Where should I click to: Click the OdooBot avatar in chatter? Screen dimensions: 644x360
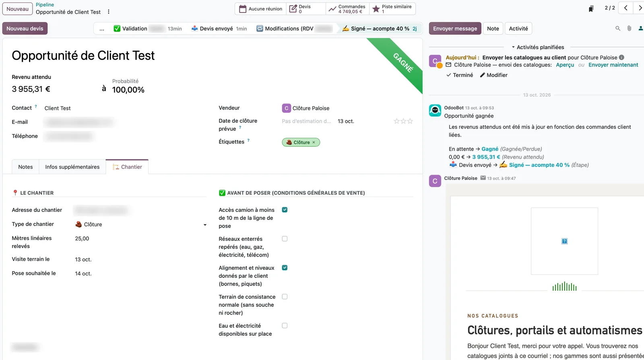point(435,110)
